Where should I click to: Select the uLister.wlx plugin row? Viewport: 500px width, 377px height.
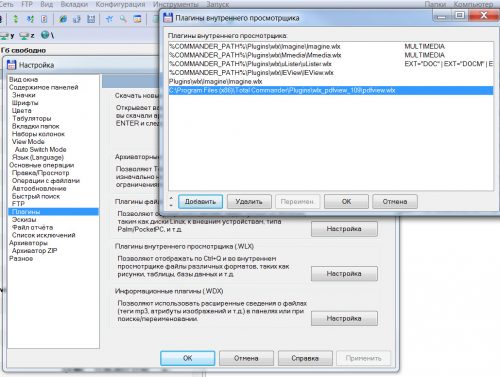pyautogui.click(x=331, y=64)
